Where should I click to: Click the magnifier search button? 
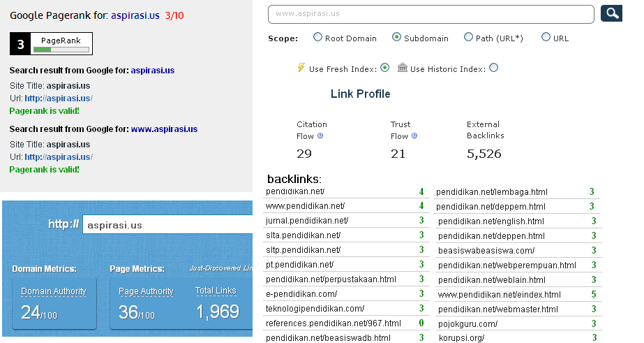[611, 13]
